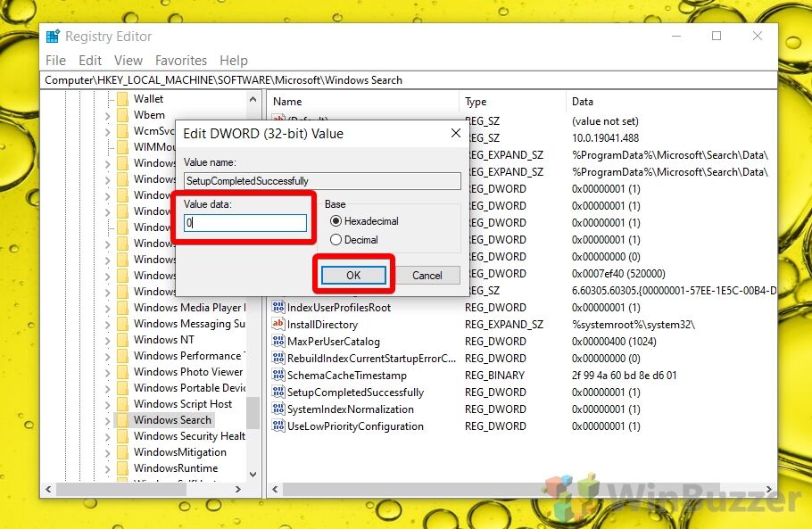Cancel the Edit DWORD dialog
812x529 pixels.
pyautogui.click(x=427, y=276)
